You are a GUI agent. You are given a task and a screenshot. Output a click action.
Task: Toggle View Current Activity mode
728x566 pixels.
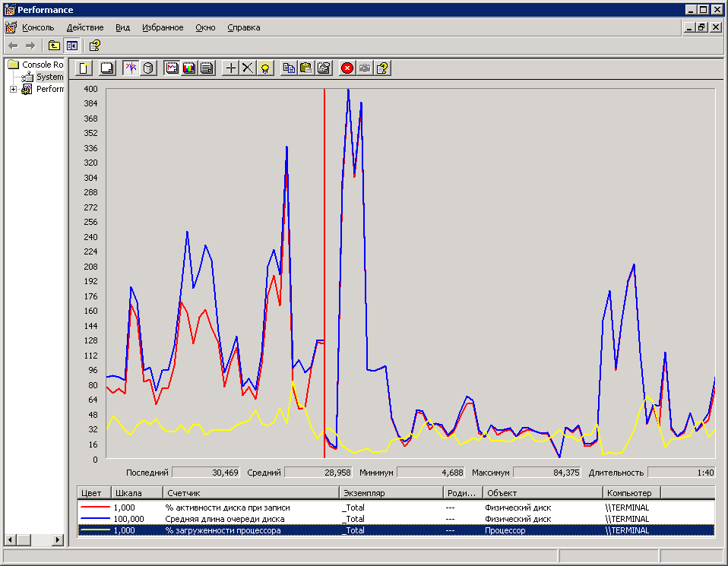131,68
